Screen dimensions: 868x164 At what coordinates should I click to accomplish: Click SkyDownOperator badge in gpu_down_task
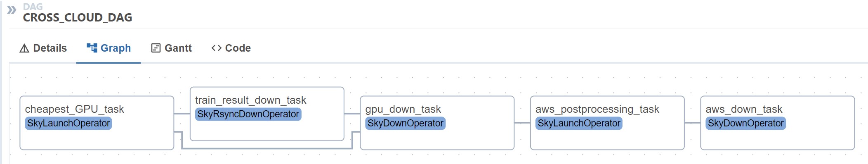tap(406, 123)
